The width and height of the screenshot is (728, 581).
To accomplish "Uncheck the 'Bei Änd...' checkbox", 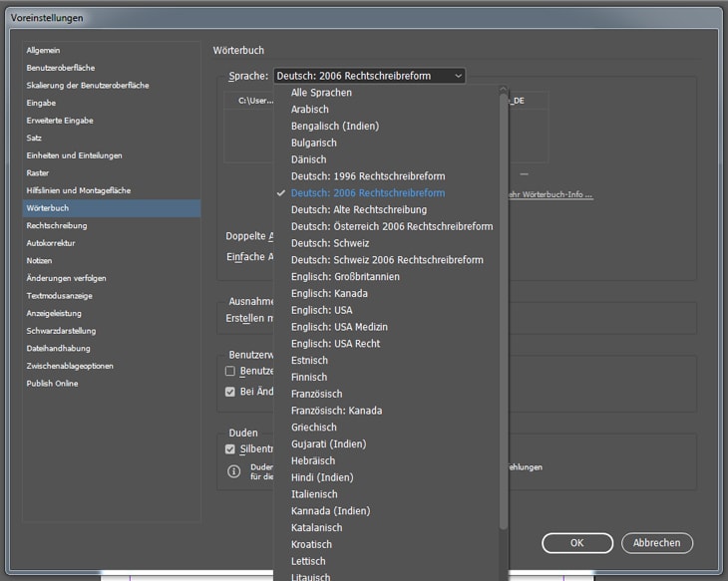I will (x=230, y=392).
